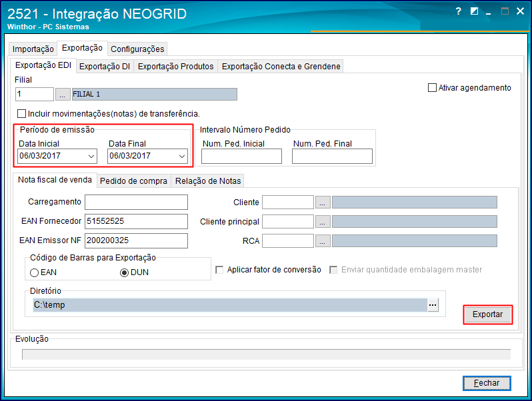Click the contrast toggle icon in title bar
Screen dimensions: 532x401
(474, 11)
